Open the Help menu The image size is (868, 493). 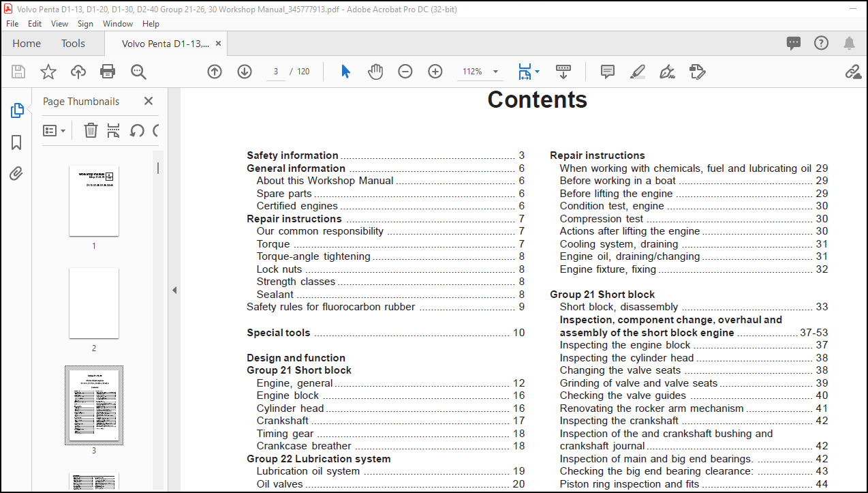pyautogui.click(x=151, y=23)
